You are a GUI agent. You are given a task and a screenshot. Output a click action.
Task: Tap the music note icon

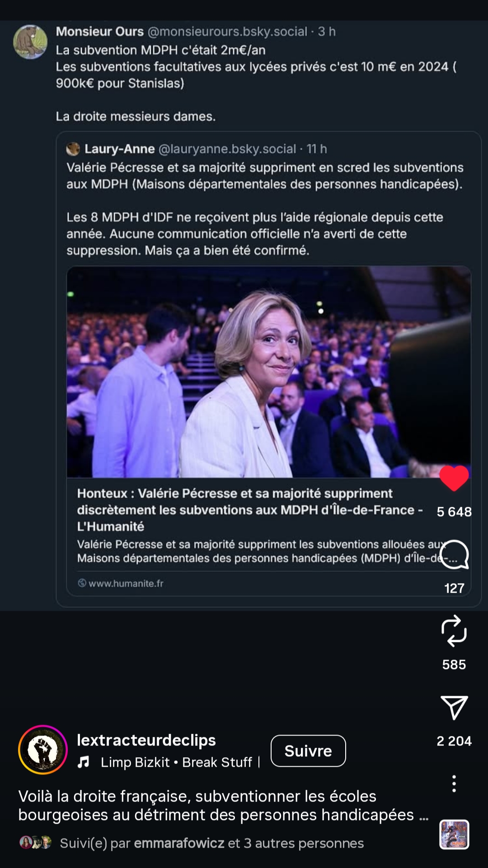pos(83,762)
